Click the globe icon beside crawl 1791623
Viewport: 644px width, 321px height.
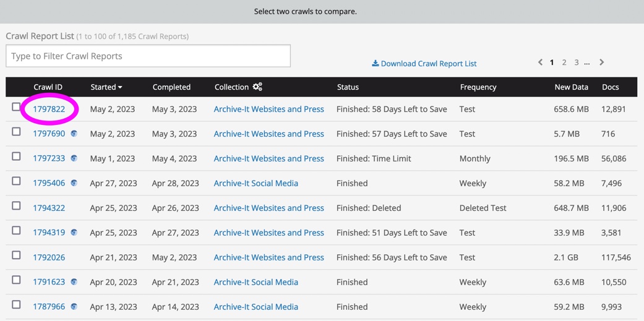coord(74,282)
